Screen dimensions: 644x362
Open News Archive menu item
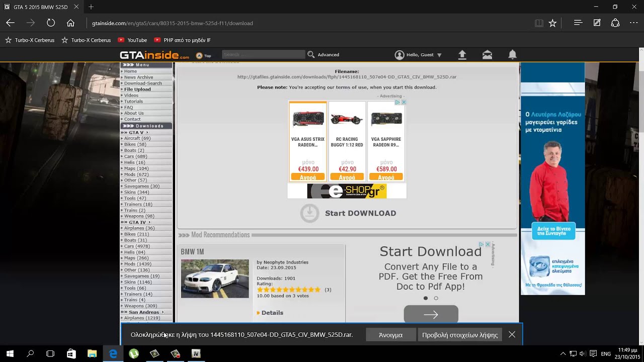[x=138, y=77]
